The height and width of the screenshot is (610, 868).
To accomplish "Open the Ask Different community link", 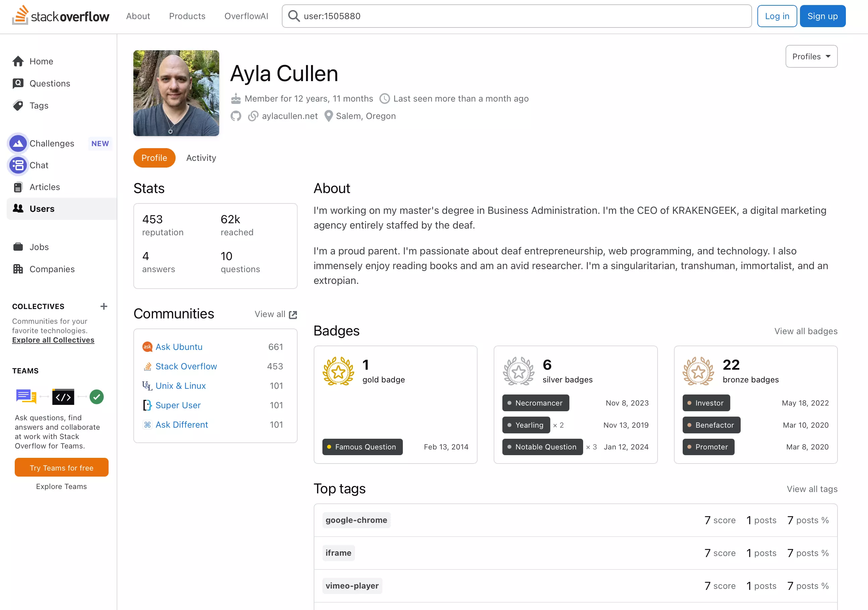I will (x=182, y=425).
